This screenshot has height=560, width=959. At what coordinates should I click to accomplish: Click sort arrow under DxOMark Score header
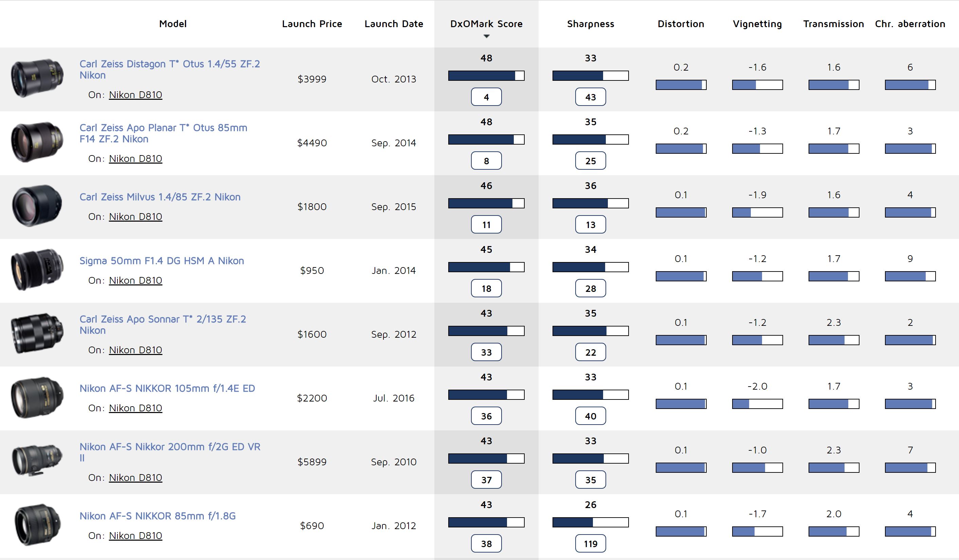click(x=486, y=37)
